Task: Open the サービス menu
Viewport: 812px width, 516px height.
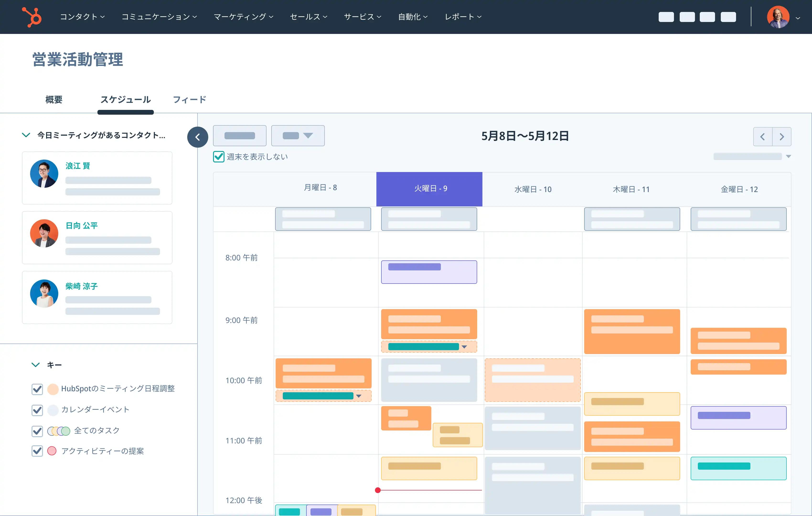Action: [x=363, y=16]
